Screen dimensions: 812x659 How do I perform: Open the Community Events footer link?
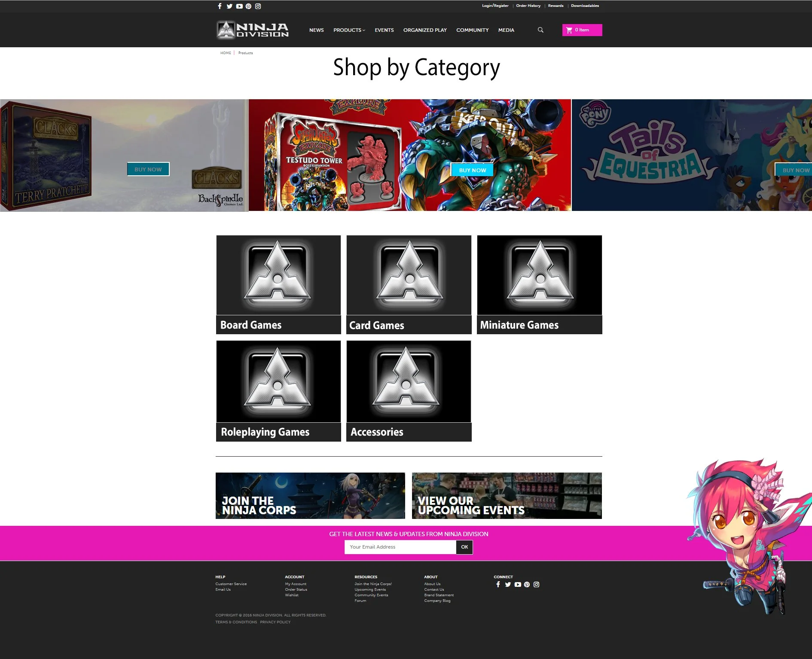(x=371, y=595)
